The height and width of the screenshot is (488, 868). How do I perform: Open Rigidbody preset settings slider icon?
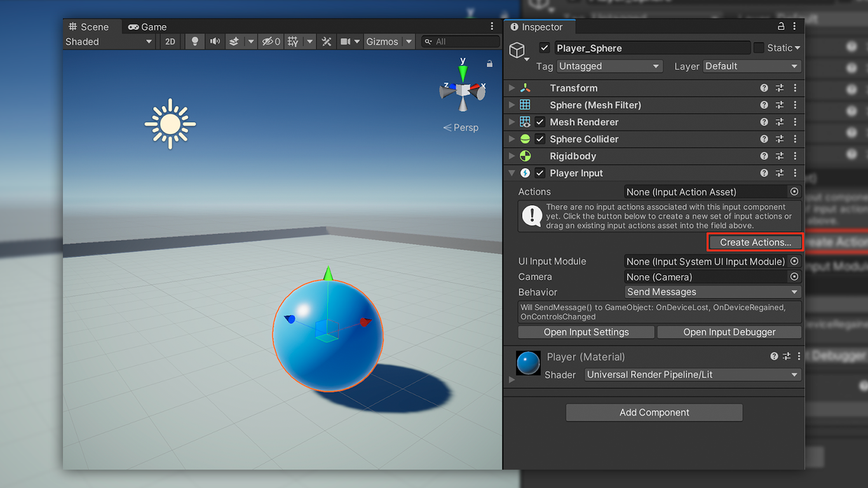(x=780, y=156)
